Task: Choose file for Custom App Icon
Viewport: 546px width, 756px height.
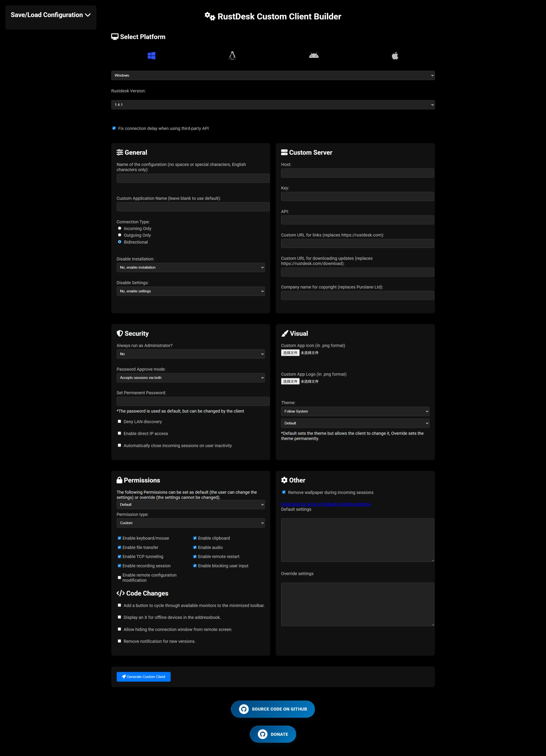Action: click(290, 353)
